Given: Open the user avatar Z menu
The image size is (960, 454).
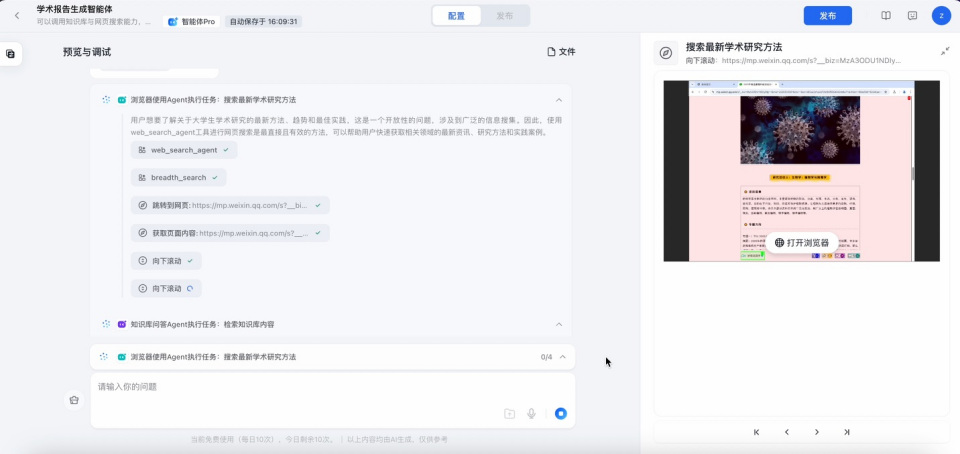Looking at the screenshot, I should pos(941,16).
